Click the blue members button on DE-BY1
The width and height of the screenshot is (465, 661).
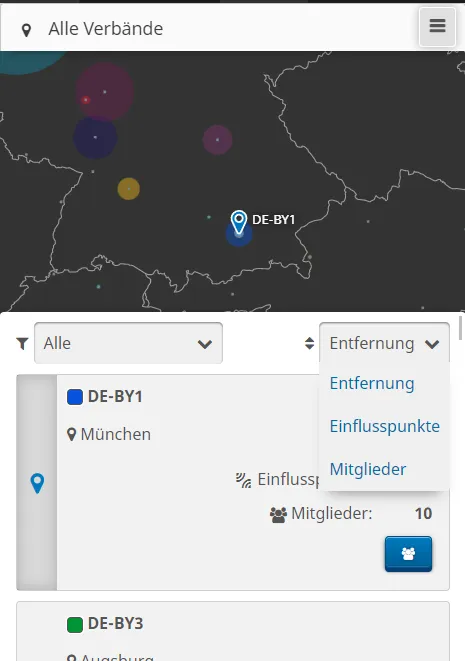coord(408,554)
